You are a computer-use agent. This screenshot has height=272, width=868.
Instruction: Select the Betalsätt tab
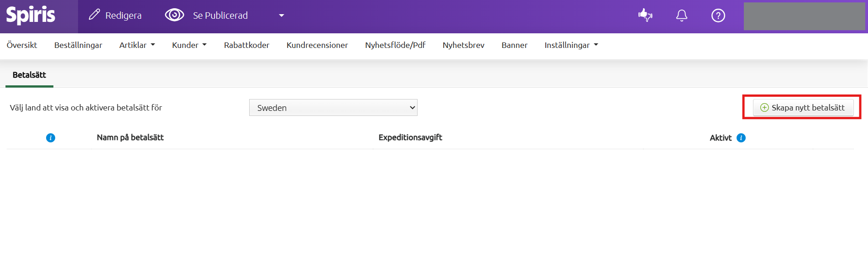29,75
